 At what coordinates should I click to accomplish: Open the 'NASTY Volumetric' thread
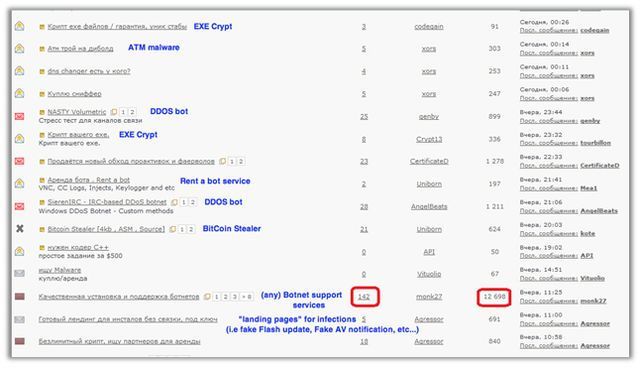coord(77,111)
